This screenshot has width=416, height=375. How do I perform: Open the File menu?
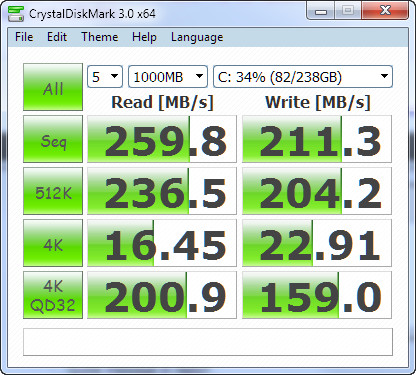[24, 37]
